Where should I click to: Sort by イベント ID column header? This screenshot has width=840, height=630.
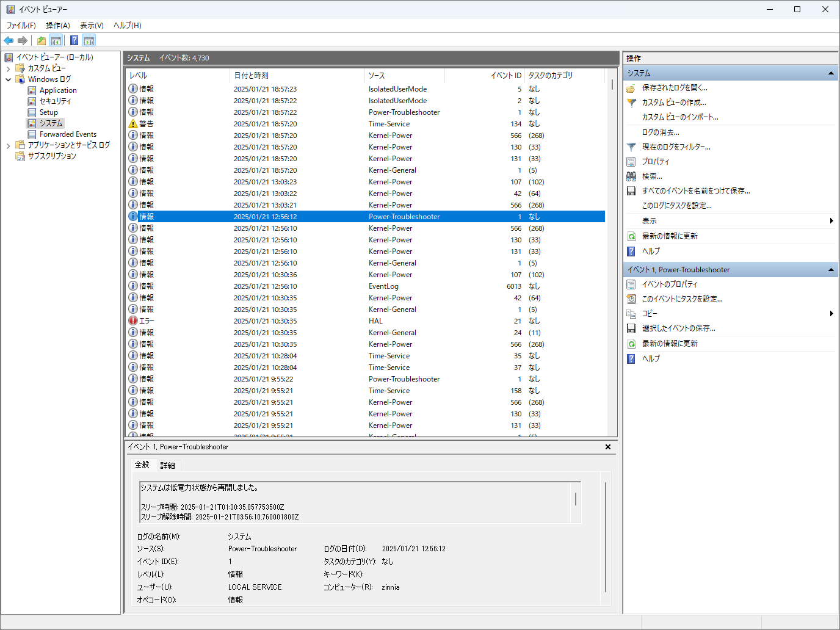pos(505,76)
